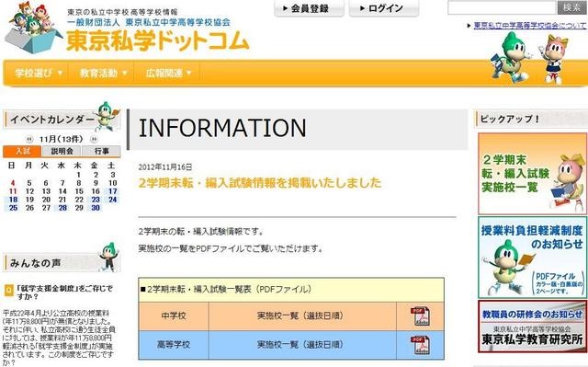The image size is (588, 367).
Task: Open the junior high school PDF icon
Action: pyautogui.click(x=420, y=316)
